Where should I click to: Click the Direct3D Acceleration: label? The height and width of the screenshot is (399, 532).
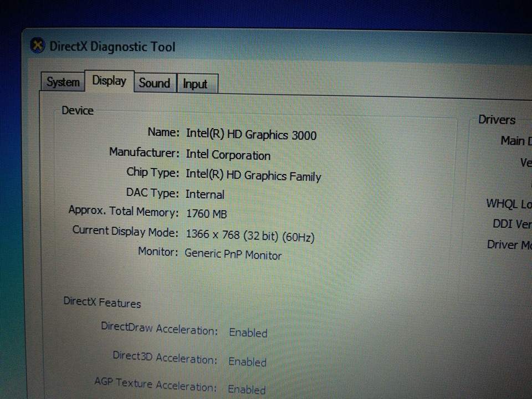point(165,357)
